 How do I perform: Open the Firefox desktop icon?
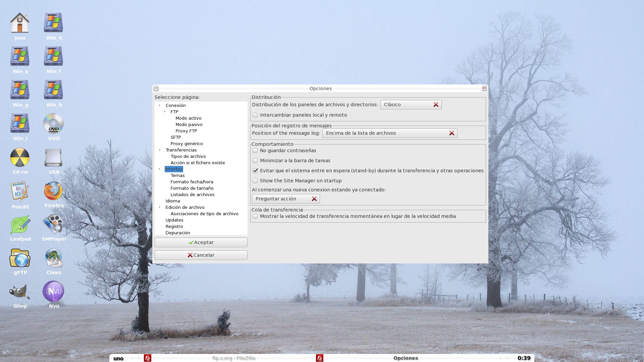[x=53, y=191]
